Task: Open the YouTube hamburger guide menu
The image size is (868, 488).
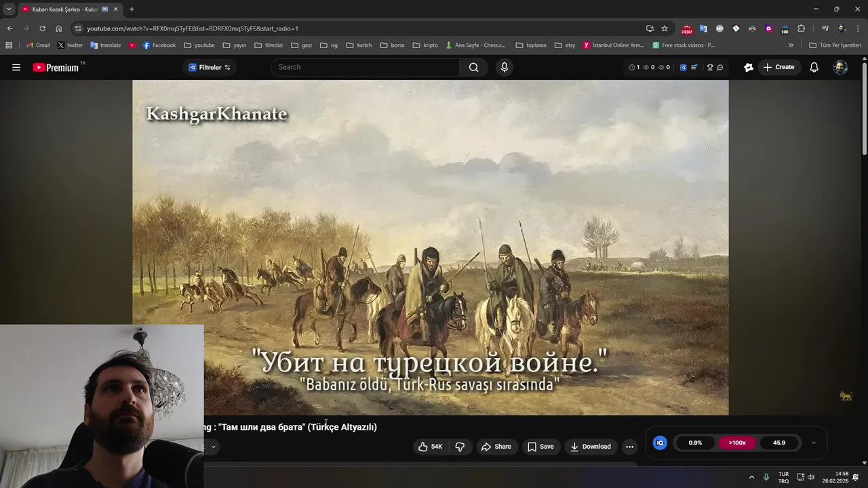Action: 16,67
